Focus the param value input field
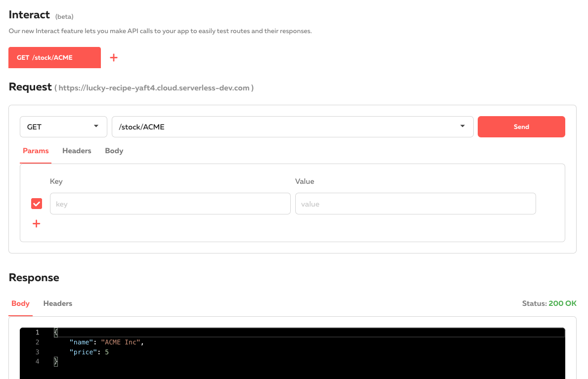Screen dimensions: 588x379 (x=415, y=204)
